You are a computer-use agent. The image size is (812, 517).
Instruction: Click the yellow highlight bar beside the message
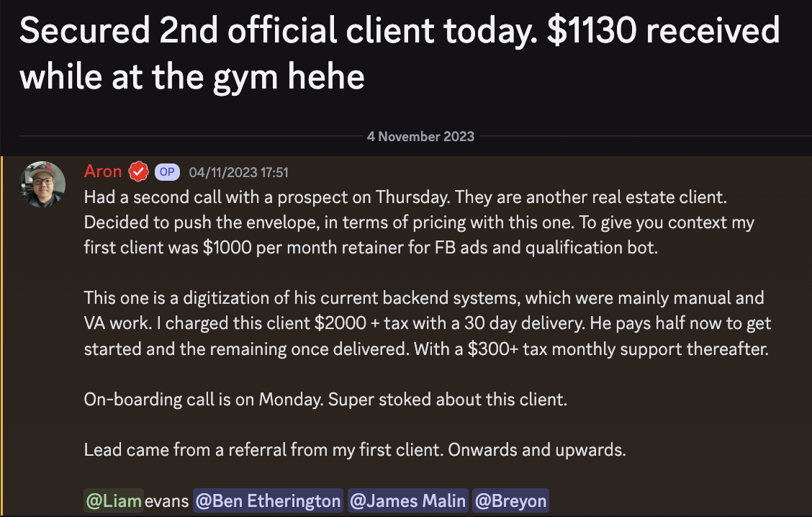(1, 336)
